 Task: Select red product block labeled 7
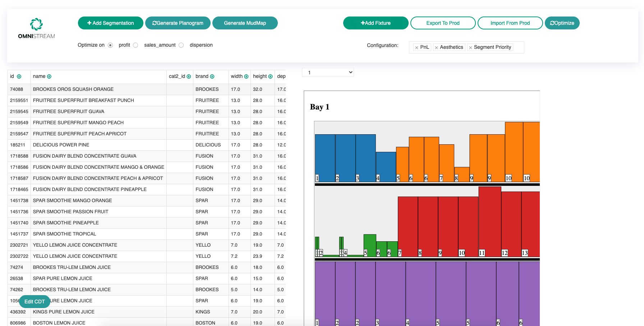[x=408, y=227]
